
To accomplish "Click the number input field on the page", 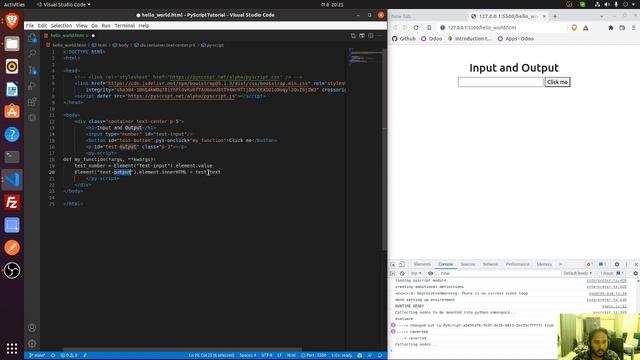I will click(500, 82).
